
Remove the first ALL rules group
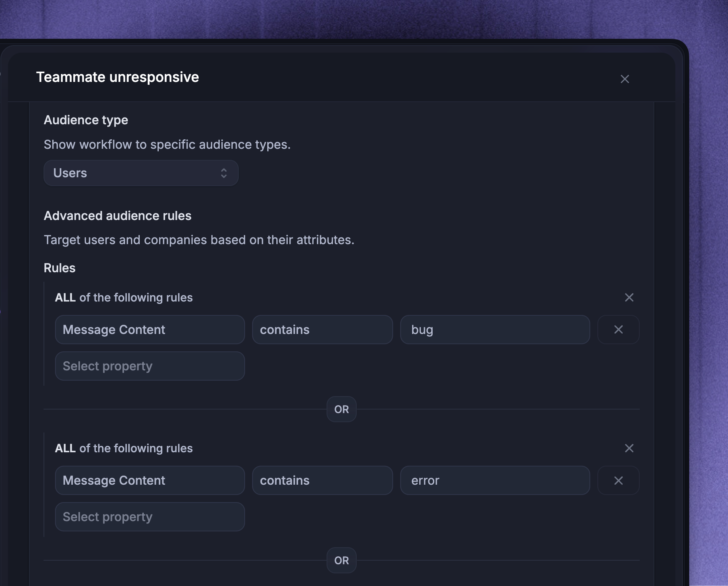629,298
